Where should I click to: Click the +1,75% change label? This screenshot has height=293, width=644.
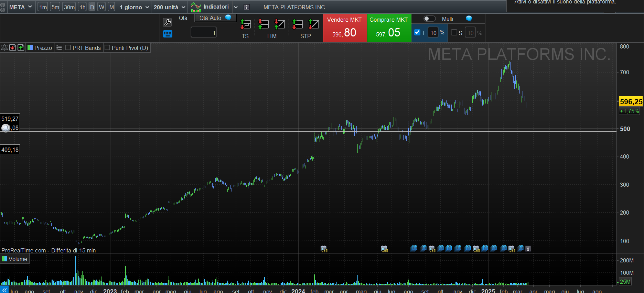click(629, 111)
